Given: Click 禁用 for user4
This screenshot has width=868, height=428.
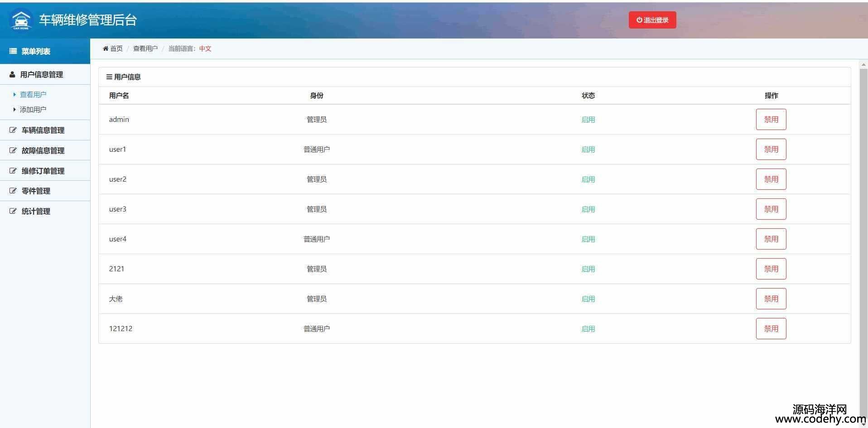Looking at the screenshot, I should point(771,239).
